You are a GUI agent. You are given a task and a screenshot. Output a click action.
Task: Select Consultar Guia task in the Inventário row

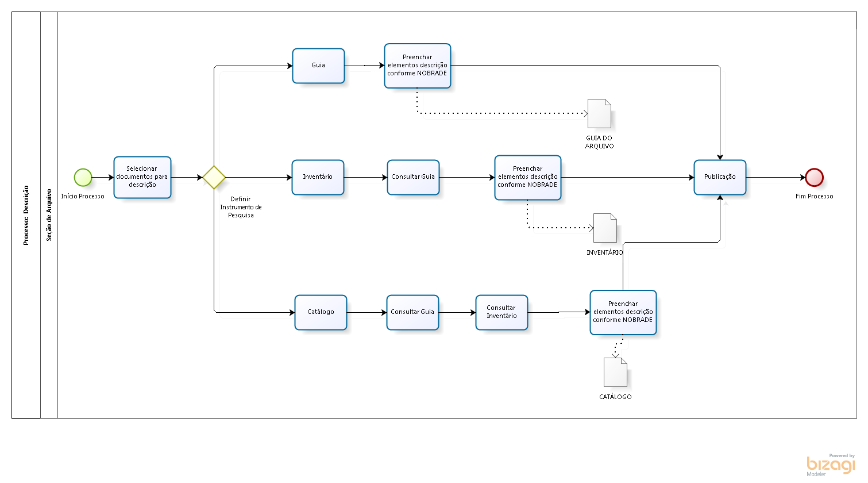click(x=413, y=177)
